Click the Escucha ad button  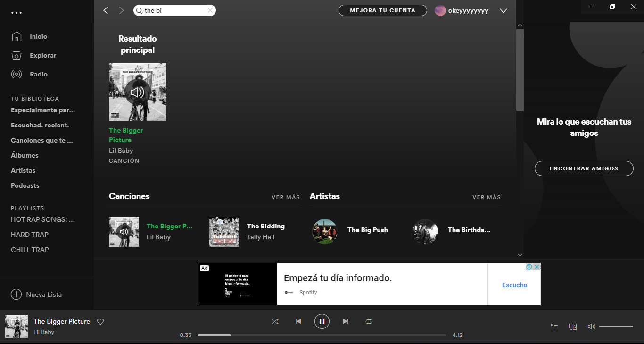[x=514, y=285]
